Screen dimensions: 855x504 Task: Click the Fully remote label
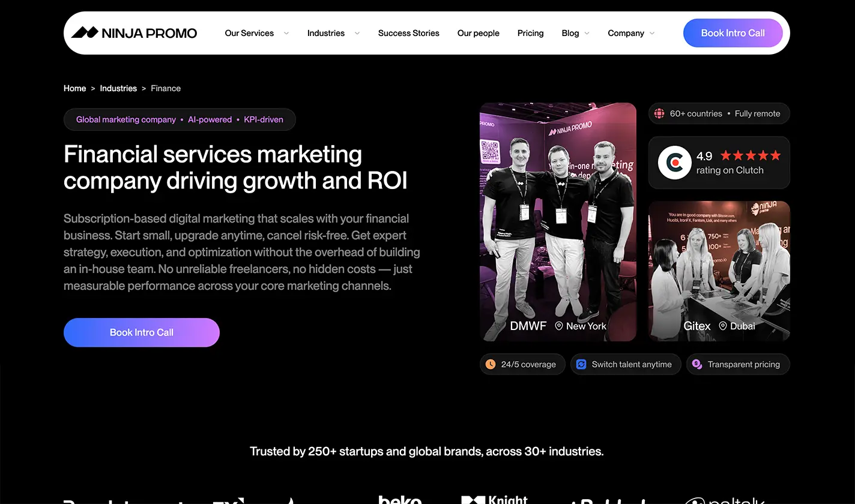point(758,113)
